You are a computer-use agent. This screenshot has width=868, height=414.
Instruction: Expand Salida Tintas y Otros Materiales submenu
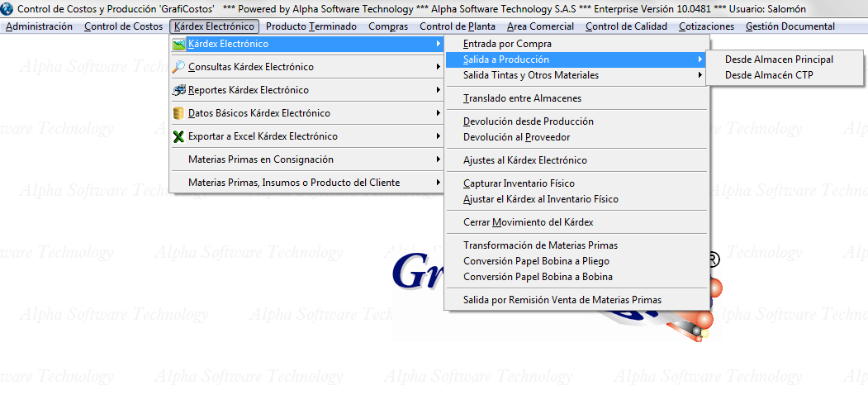(x=700, y=75)
